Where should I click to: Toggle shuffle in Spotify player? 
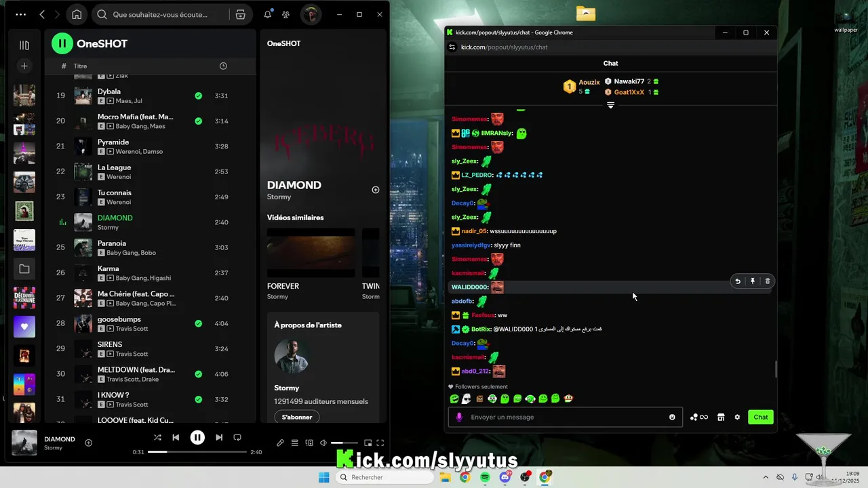(157, 437)
